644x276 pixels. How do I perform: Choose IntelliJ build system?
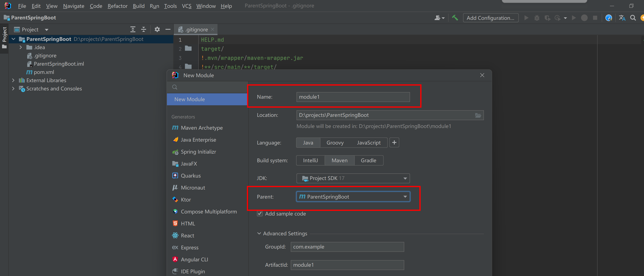pos(310,160)
